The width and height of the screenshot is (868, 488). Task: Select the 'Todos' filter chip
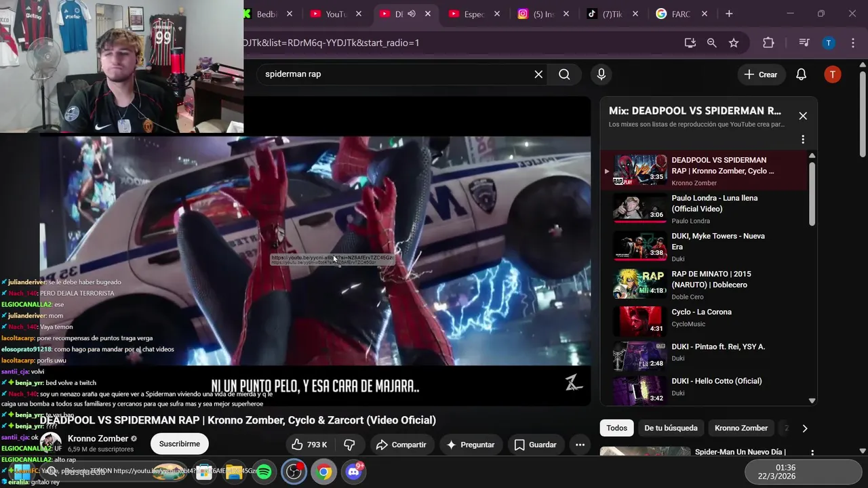click(x=616, y=428)
